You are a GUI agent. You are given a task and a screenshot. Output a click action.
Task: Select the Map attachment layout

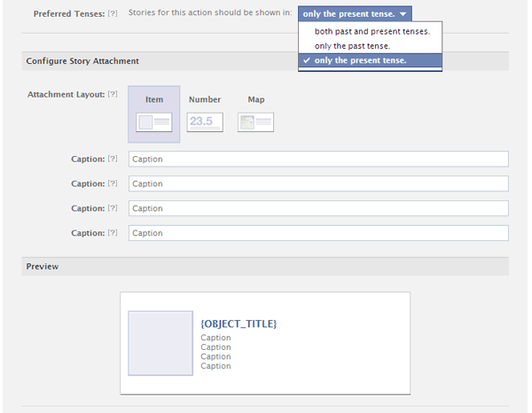click(x=256, y=114)
